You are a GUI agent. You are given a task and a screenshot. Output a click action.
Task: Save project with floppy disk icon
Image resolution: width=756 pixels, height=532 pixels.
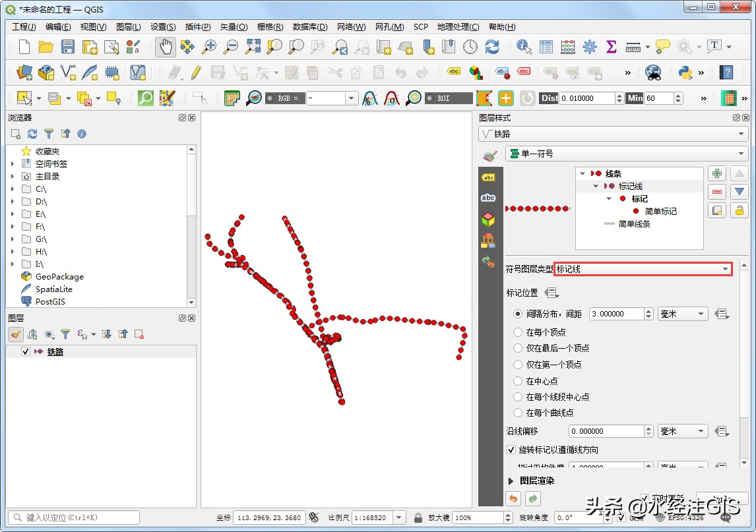67,47
